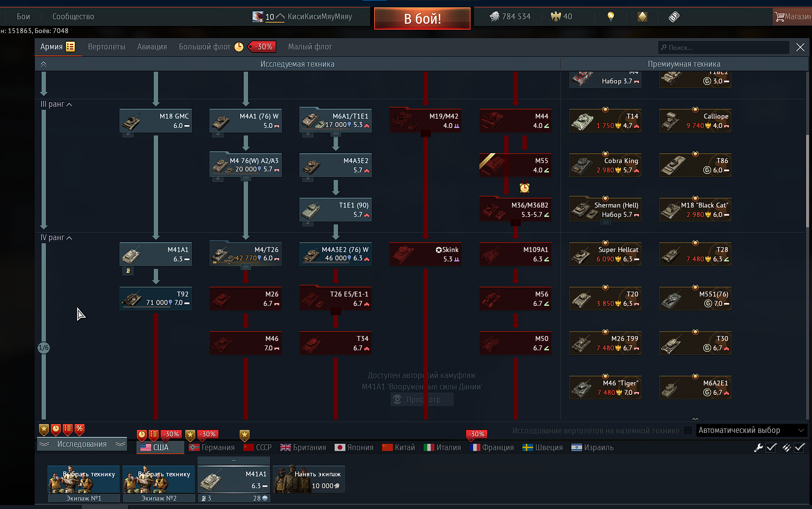Screen dimensions: 812x509
Task: Click the clock badge above Исследования
Action: tap(56, 429)
